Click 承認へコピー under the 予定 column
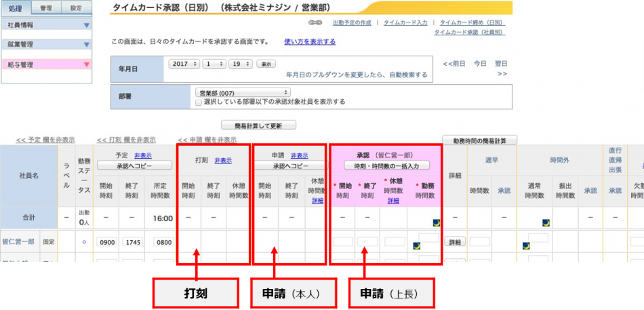The image size is (644, 310). (x=134, y=166)
